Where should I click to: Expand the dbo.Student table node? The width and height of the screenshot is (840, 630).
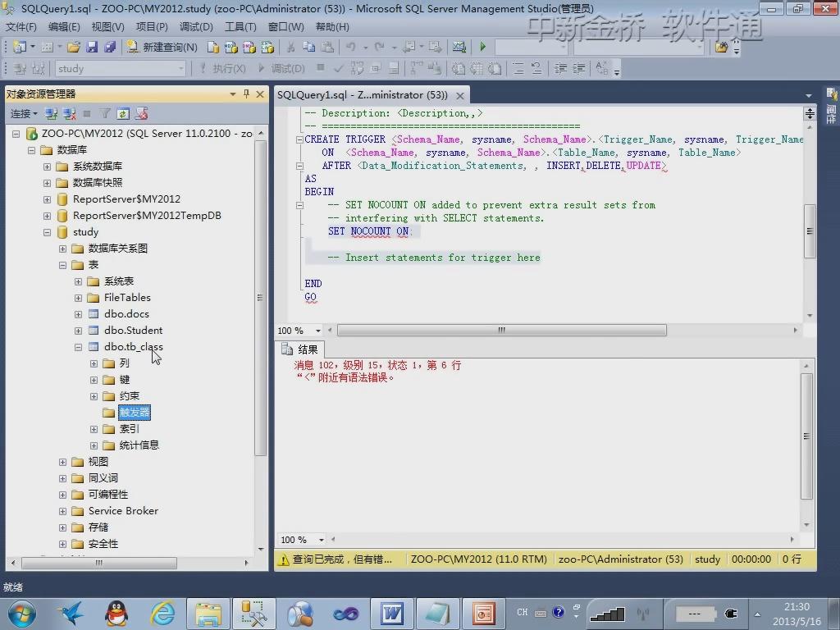(78, 331)
